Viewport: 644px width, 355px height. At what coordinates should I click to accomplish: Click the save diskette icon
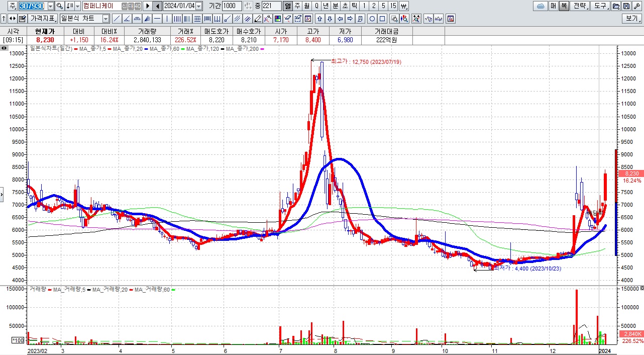(x=626, y=6)
